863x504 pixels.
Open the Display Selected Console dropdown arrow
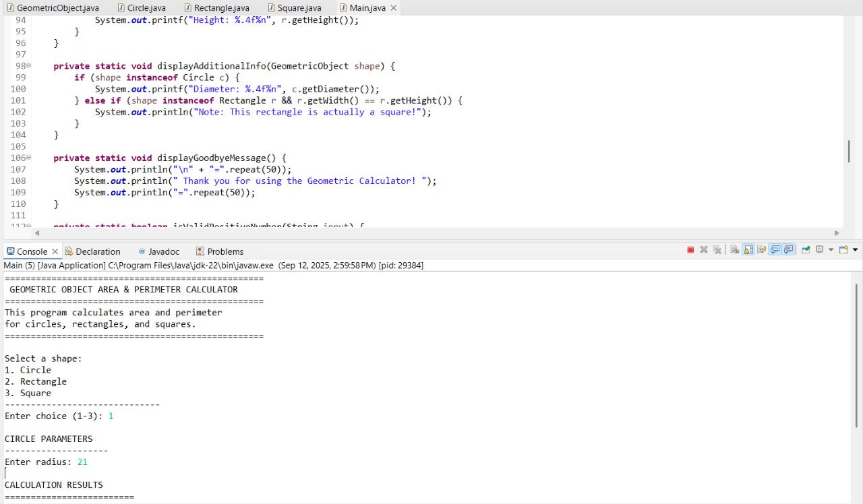[831, 250]
